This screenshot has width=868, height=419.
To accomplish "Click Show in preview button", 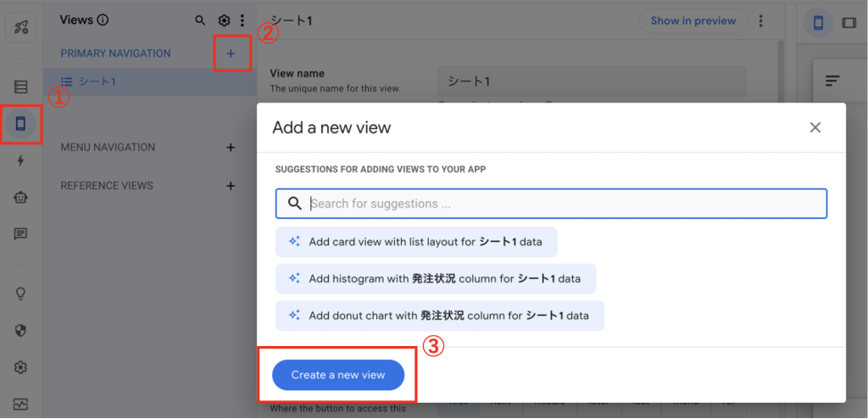I will [693, 21].
